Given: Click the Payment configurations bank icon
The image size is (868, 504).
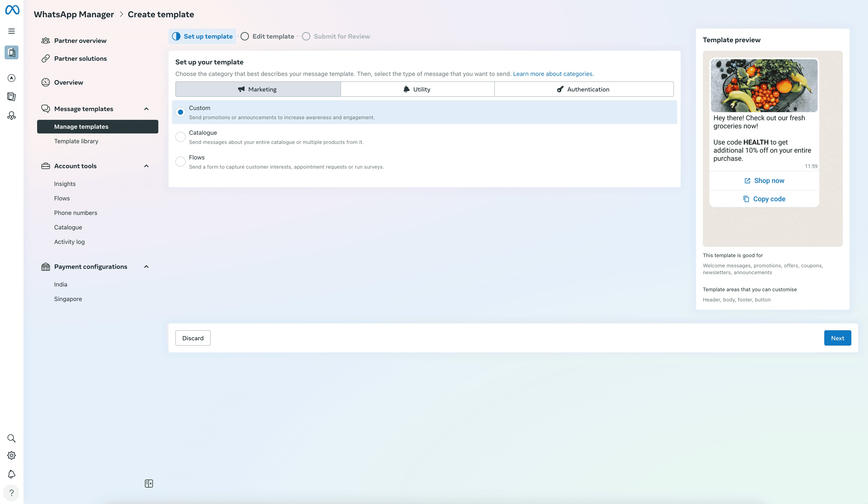Looking at the screenshot, I should (45, 267).
